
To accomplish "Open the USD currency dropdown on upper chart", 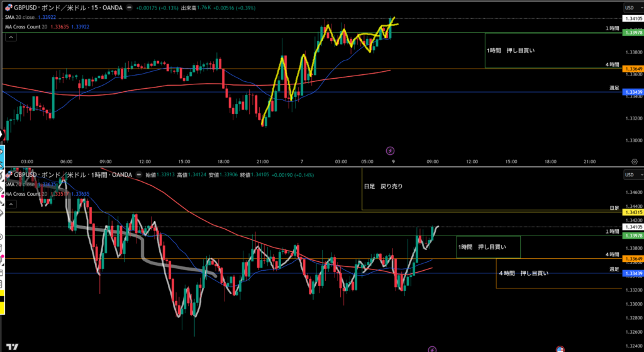I will click(x=629, y=7).
